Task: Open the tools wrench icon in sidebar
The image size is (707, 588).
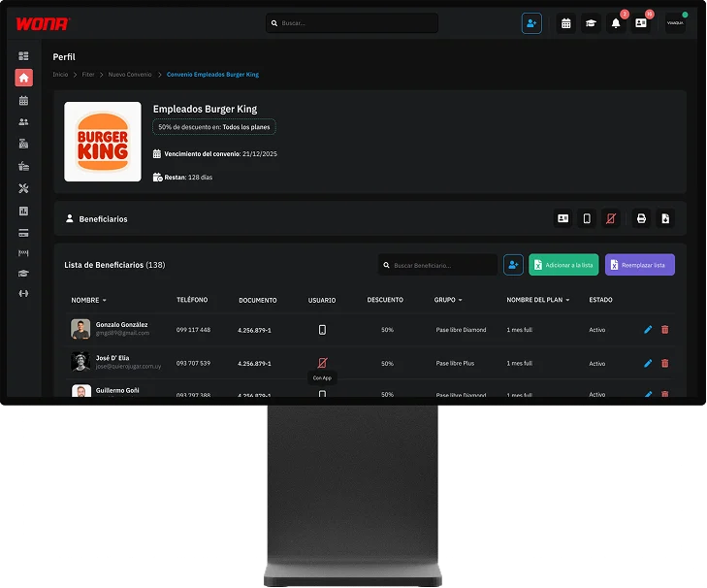Action: point(23,188)
